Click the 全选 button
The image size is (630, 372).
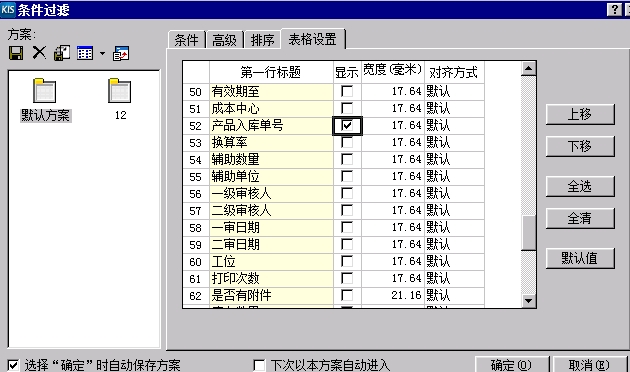(x=580, y=186)
